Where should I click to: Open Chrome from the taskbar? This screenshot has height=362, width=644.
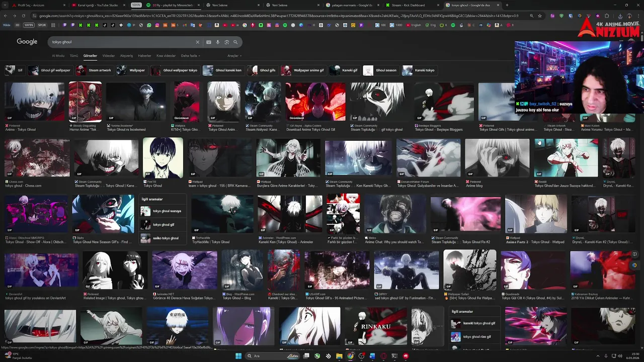point(350,356)
